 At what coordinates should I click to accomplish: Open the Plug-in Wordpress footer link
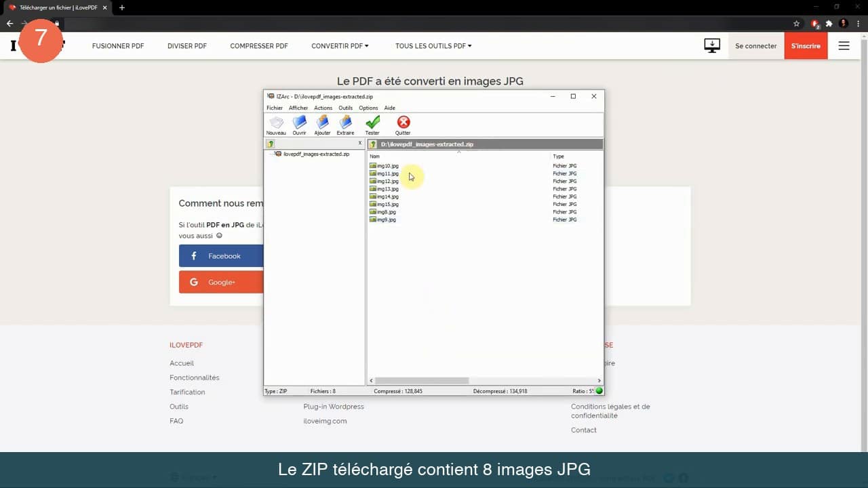[x=334, y=407]
